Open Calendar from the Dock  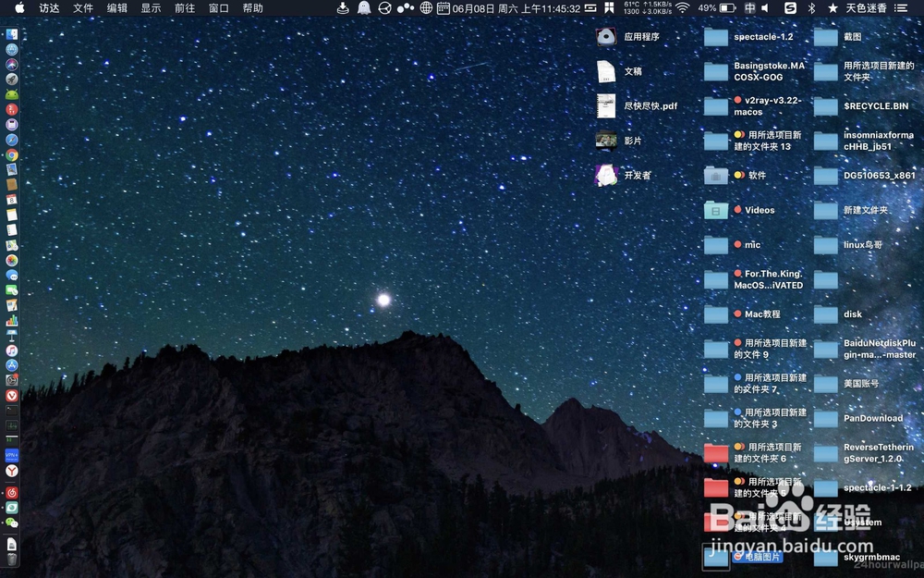pyautogui.click(x=12, y=200)
